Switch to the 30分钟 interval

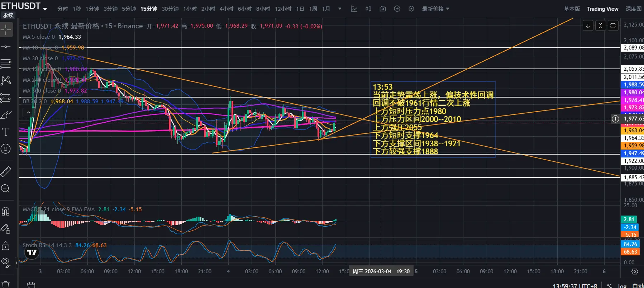coord(170,9)
